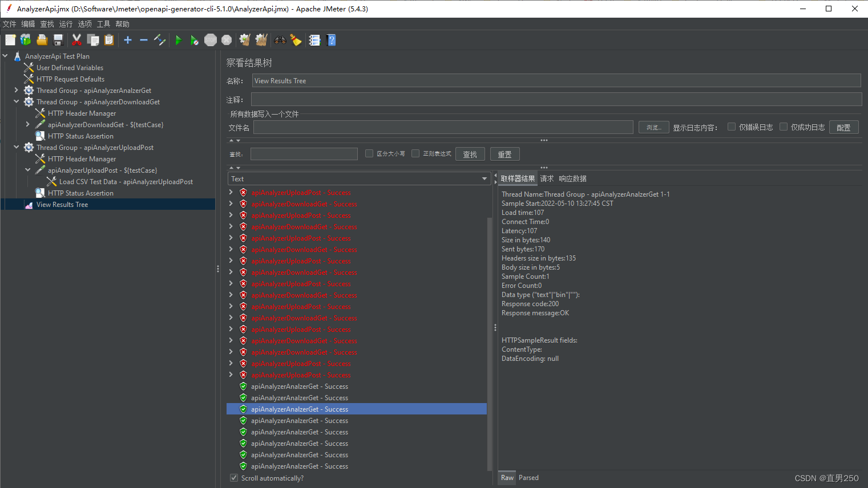
Task: Click the gray Stop sign icon
Action: pos(211,40)
